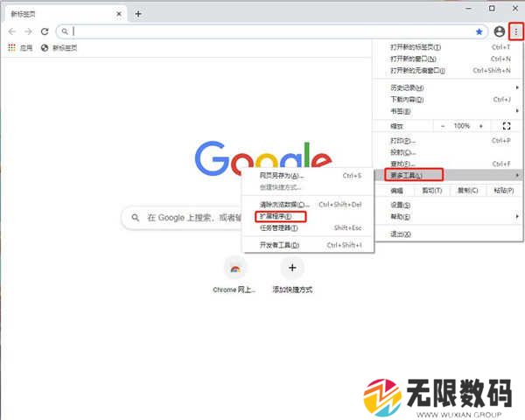Maximize the Chrome window
This screenshot has height=420, width=525.
point(492,9)
